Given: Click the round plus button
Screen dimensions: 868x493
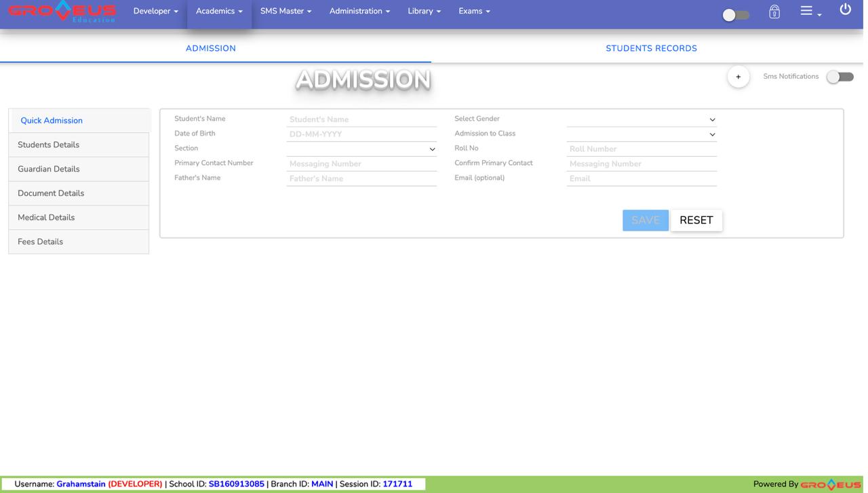Looking at the screenshot, I should point(738,77).
